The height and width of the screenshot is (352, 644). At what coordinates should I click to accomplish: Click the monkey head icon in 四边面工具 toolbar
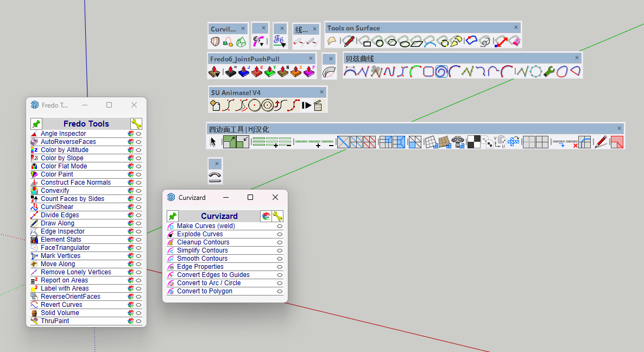point(458,142)
